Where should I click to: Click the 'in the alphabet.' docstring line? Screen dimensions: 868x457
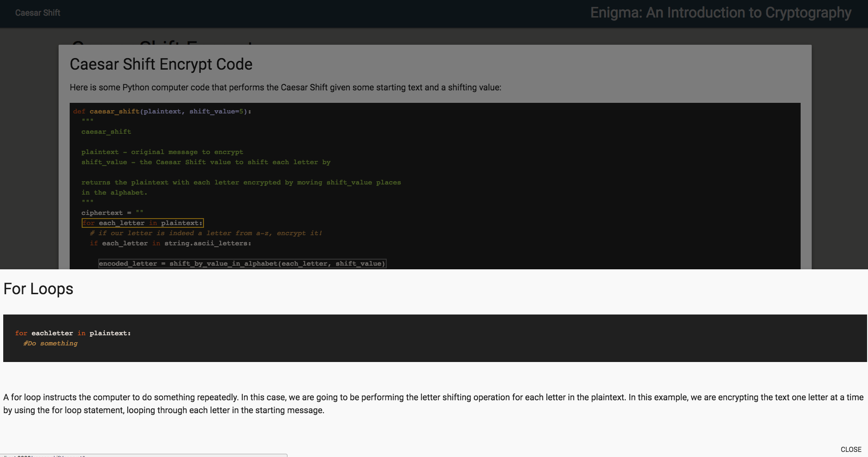(x=114, y=193)
